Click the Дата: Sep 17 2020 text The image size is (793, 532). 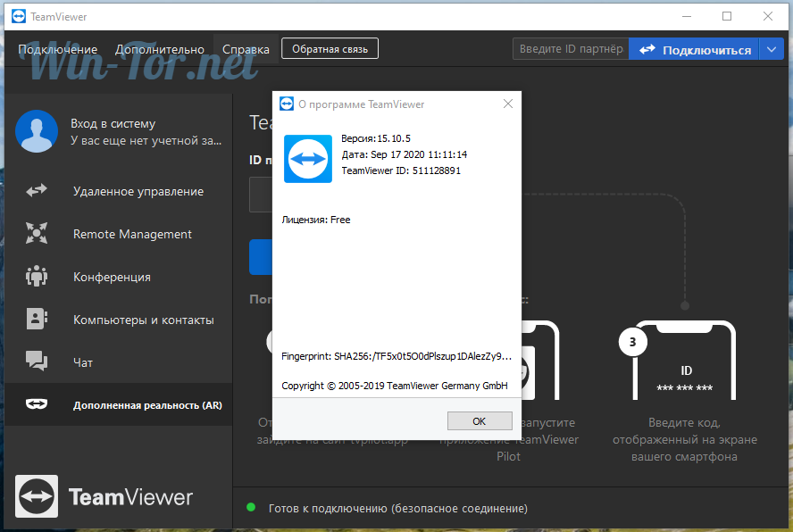(x=404, y=154)
